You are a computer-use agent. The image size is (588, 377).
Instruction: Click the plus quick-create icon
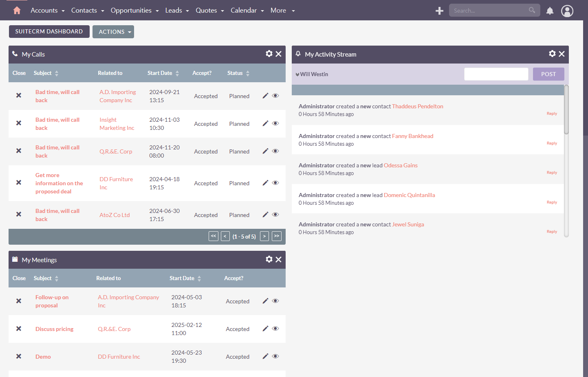click(x=439, y=11)
